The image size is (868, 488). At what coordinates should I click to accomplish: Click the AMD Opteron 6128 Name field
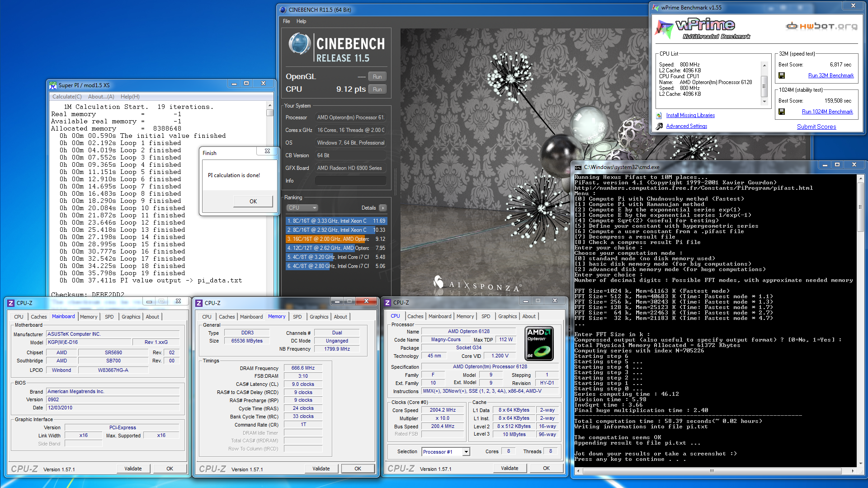(468, 331)
